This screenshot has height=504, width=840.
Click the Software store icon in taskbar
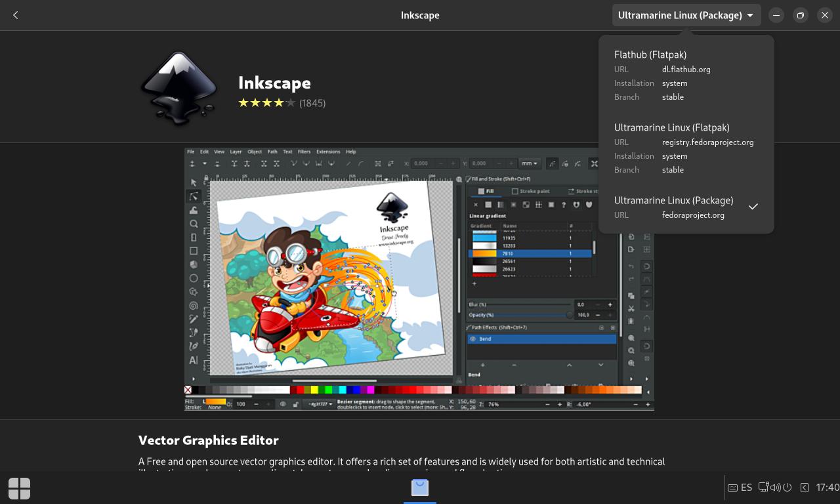click(x=420, y=488)
